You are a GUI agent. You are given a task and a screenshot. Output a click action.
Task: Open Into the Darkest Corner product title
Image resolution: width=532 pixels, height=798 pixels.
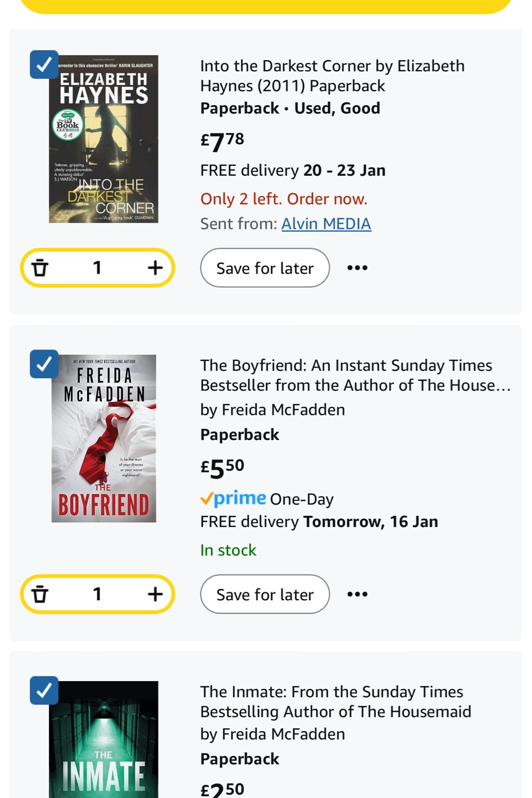tap(332, 76)
